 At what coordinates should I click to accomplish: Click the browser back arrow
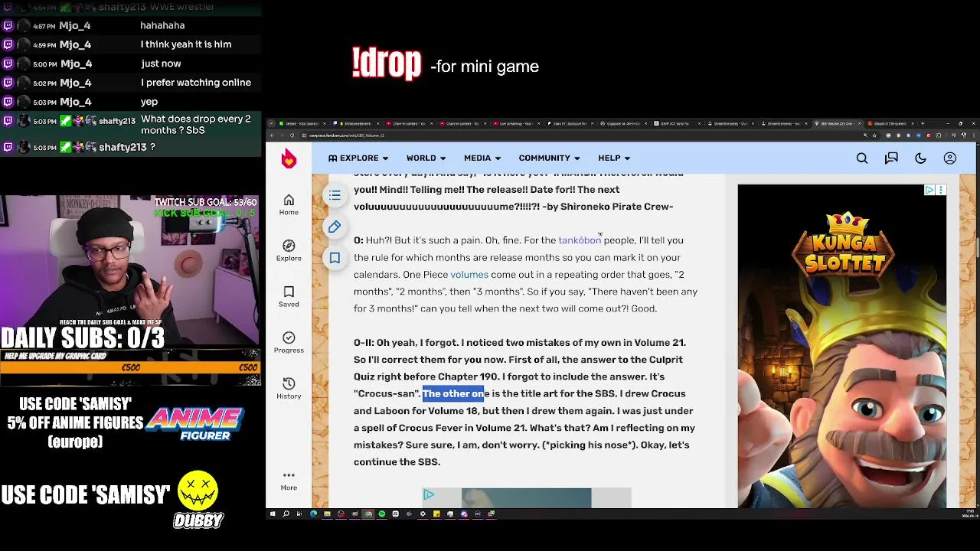(x=273, y=135)
